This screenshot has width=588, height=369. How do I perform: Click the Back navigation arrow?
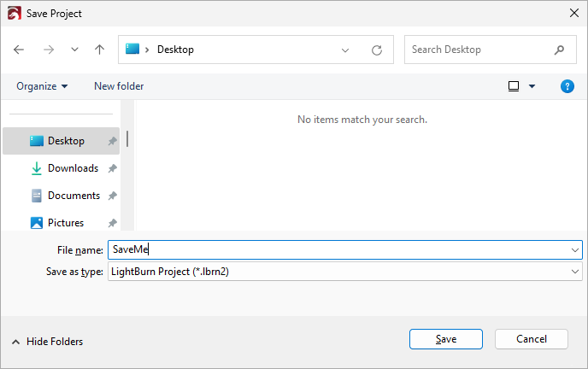tap(20, 50)
